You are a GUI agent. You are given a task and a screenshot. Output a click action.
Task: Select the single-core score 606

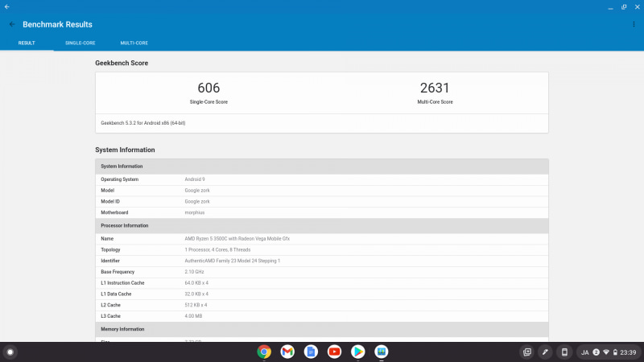click(208, 88)
